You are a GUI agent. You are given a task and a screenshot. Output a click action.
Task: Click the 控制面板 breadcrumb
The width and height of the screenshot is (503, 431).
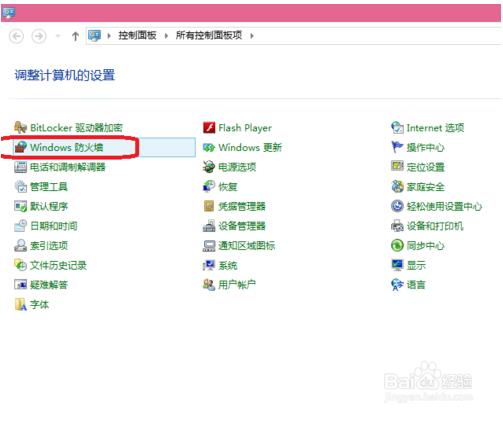(x=137, y=35)
